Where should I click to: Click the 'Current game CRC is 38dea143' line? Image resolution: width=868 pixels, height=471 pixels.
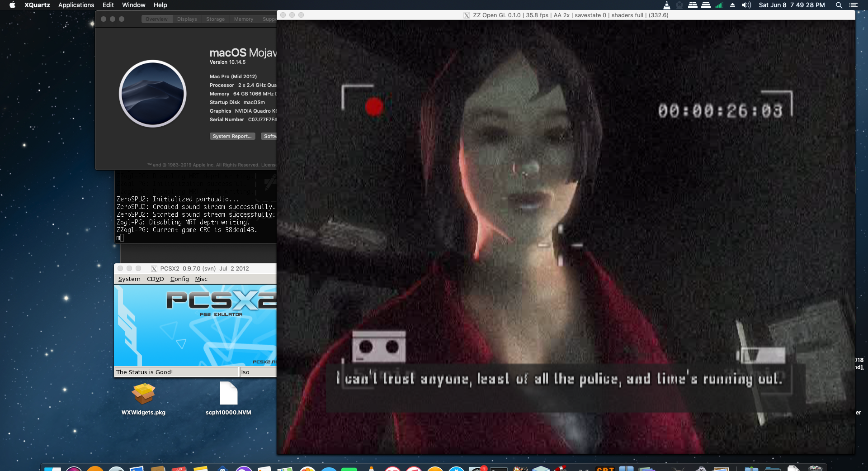[x=187, y=230]
